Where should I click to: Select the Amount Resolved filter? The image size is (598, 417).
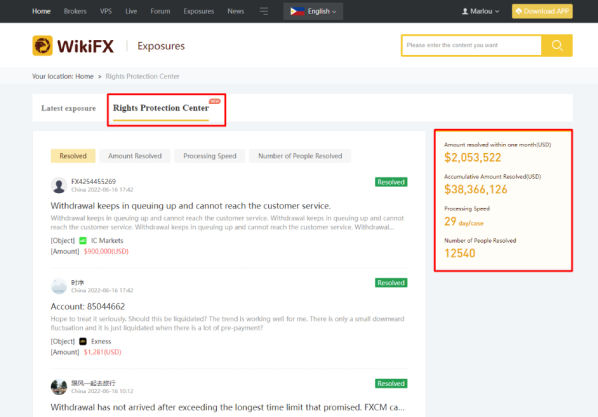135,156
